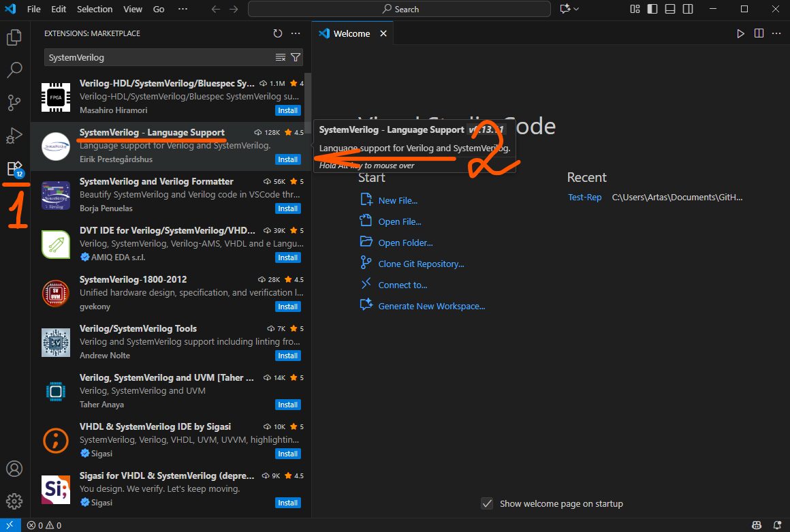Clear extensions search results icon

pyautogui.click(x=281, y=57)
